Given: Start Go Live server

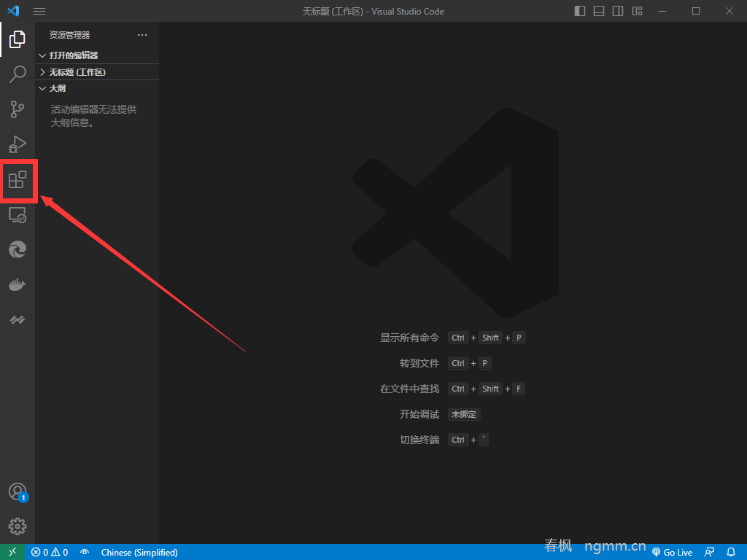Looking at the screenshot, I should click(672, 553).
